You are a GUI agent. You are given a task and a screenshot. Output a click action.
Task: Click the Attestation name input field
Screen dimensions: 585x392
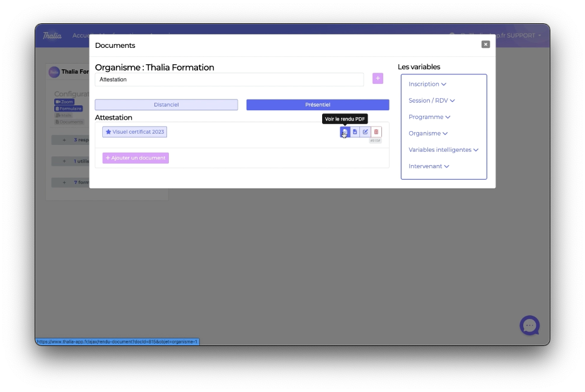coord(229,79)
